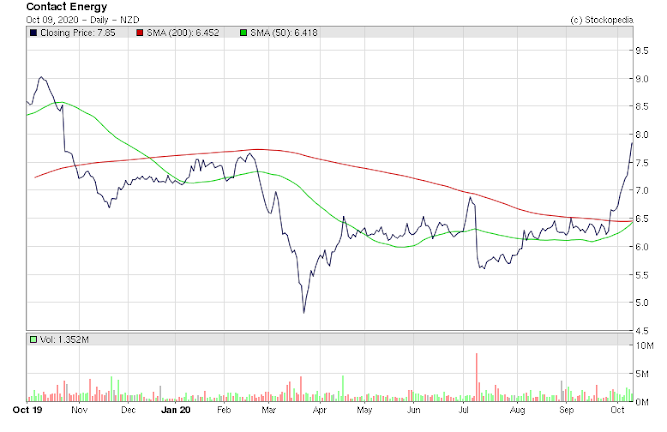Click the 'May' x-axis label
667x432 pixels.
pyautogui.click(x=364, y=410)
